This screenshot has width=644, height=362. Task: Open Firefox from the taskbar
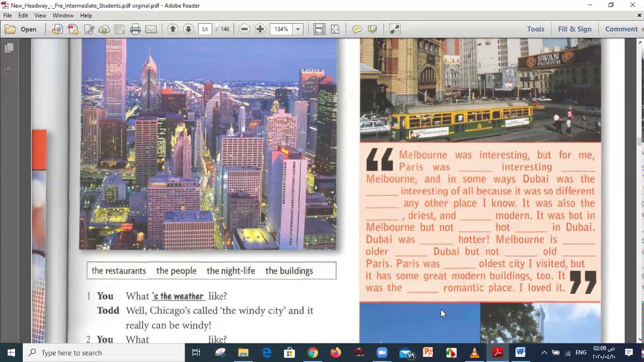pyautogui.click(x=336, y=352)
